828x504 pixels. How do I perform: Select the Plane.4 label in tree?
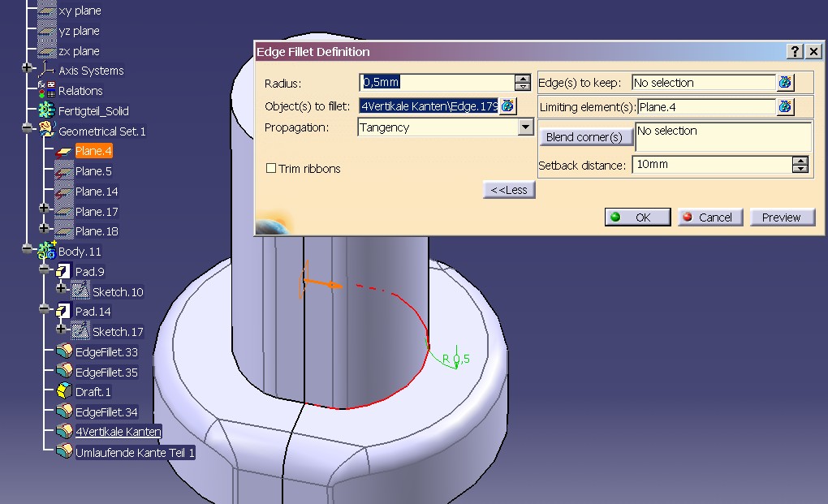(93, 151)
